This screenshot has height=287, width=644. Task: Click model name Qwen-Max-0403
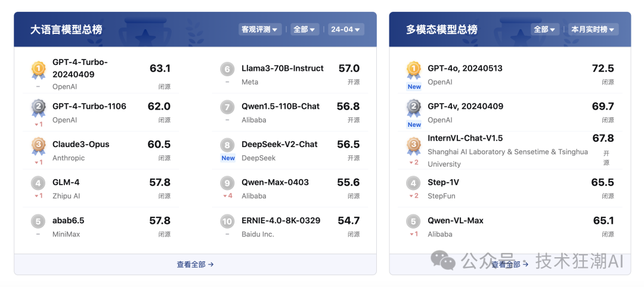tap(275, 182)
